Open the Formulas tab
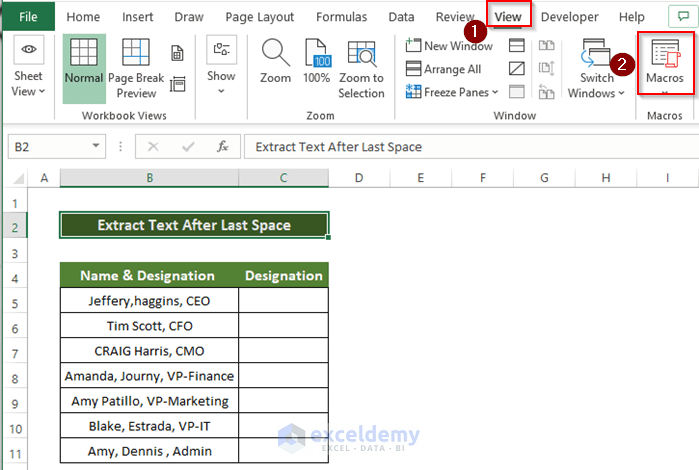This screenshot has height=470, width=699. (x=341, y=17)
